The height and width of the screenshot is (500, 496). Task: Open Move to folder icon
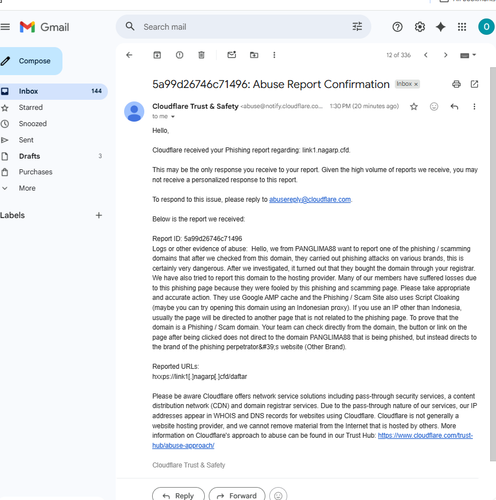pos(254,55)
